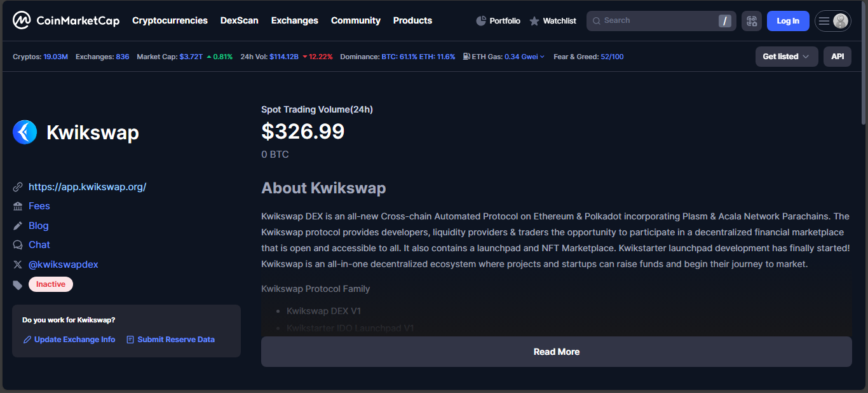Click the API button

click(x=837, y=57)
